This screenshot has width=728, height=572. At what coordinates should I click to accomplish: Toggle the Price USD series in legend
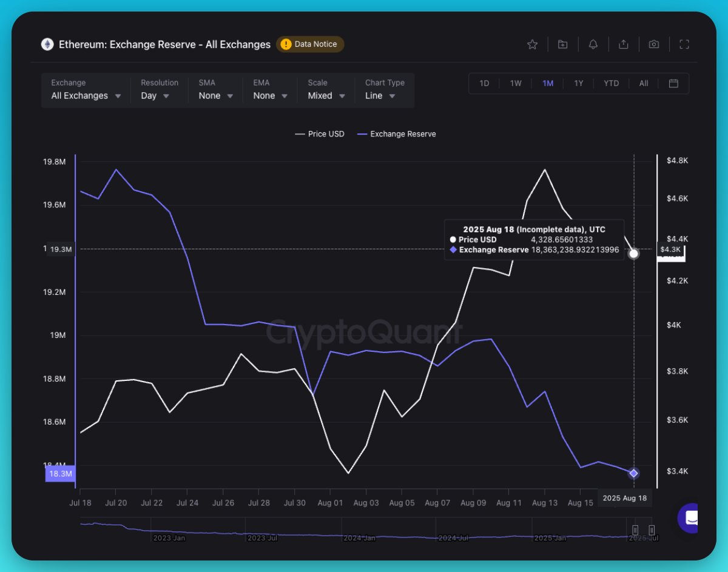(x=320, y=134)
